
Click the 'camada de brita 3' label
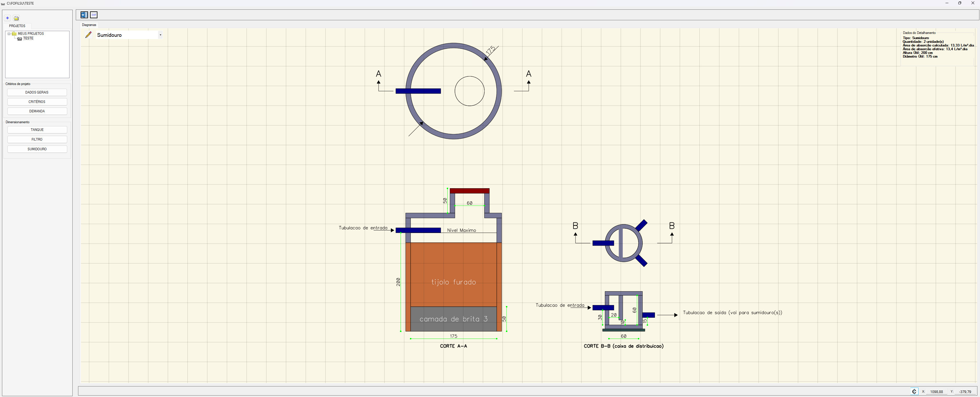click(x=454, y=319)
